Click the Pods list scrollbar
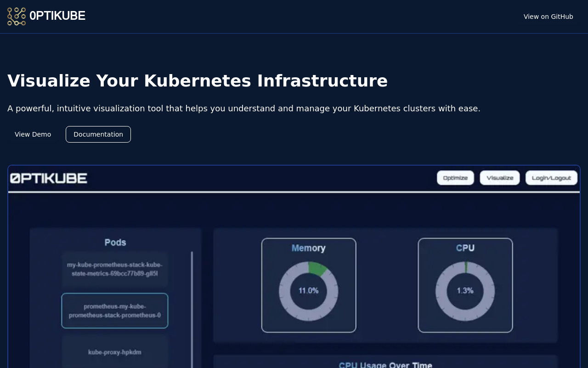The image size is (588, 368). (x=192, y=310)
